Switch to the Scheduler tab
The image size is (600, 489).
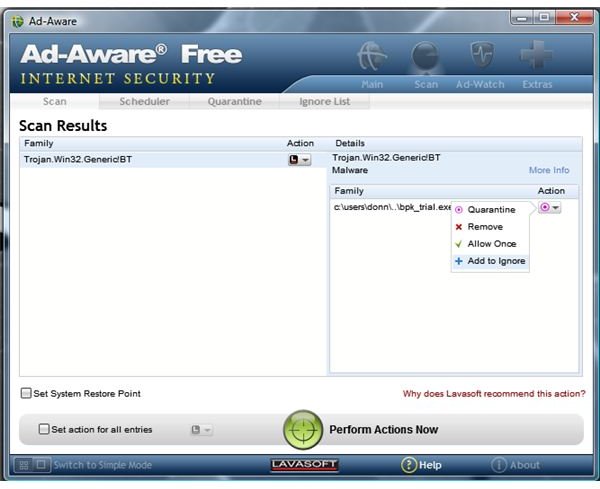click(144, 101)
